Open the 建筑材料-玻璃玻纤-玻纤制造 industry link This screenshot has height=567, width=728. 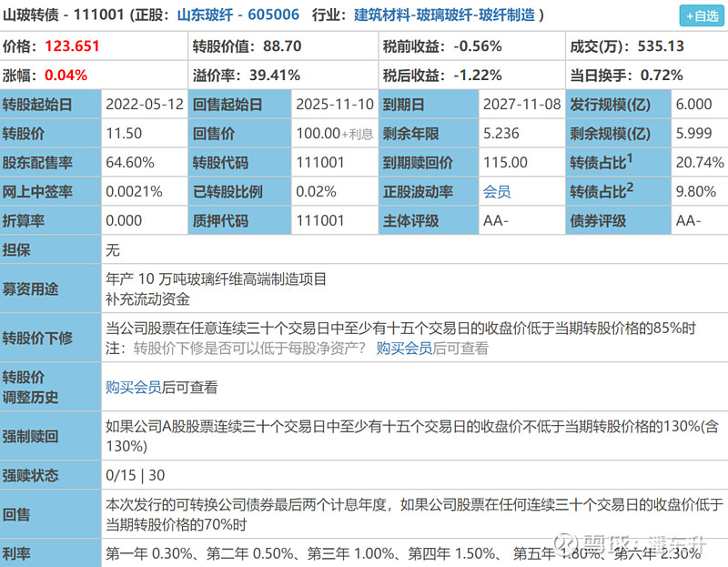tap(444, 15)
